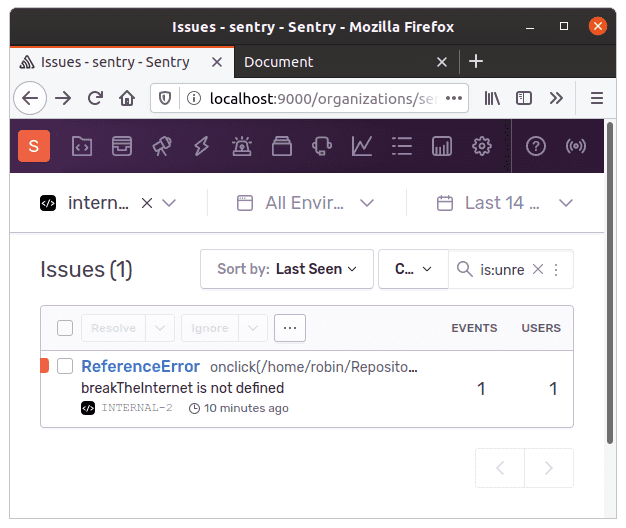626x528 pixels.
Task: Show site information icon in the address bar
Action: [x=194, y=98]
